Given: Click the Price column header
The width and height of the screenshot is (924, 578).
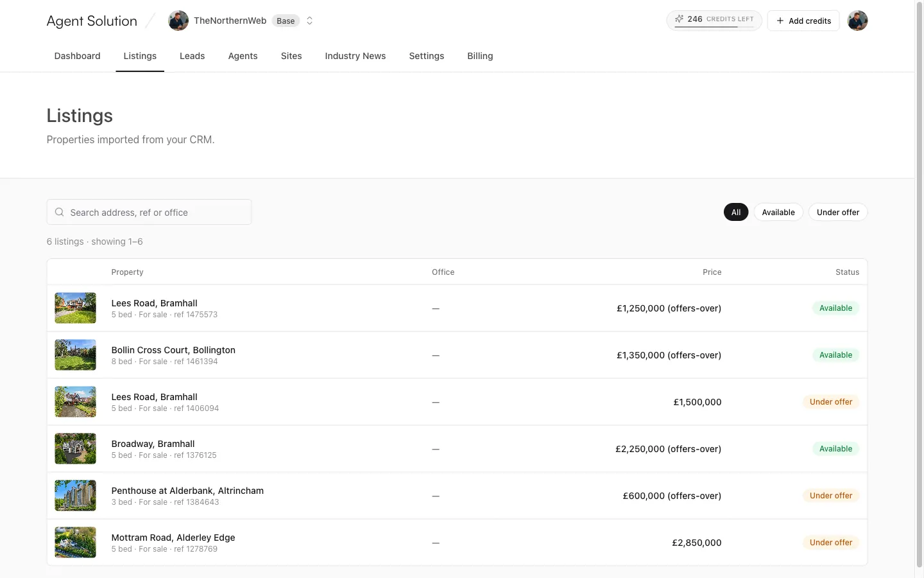Looking at the screenshot, I should pyautogui.click(x=712, y=272).
